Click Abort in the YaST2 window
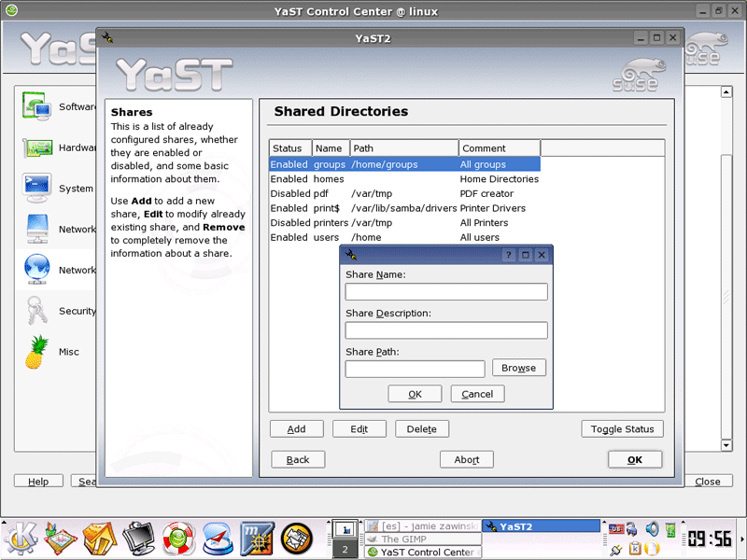Image resolution: width=747 pixels, height=560 pixels. [466, 459]
